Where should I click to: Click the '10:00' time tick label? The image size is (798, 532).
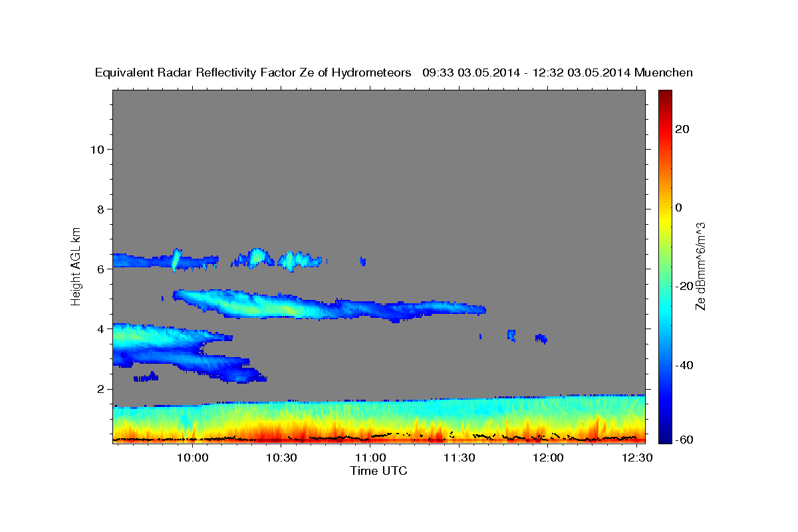[x=194, y=458]
